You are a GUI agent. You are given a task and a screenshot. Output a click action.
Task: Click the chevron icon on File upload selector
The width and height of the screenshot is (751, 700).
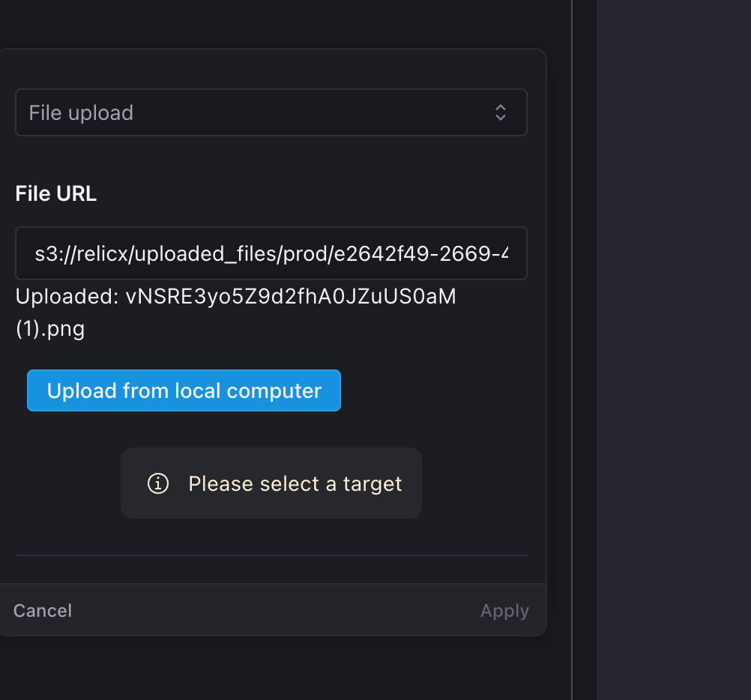(x=500, y=112)
